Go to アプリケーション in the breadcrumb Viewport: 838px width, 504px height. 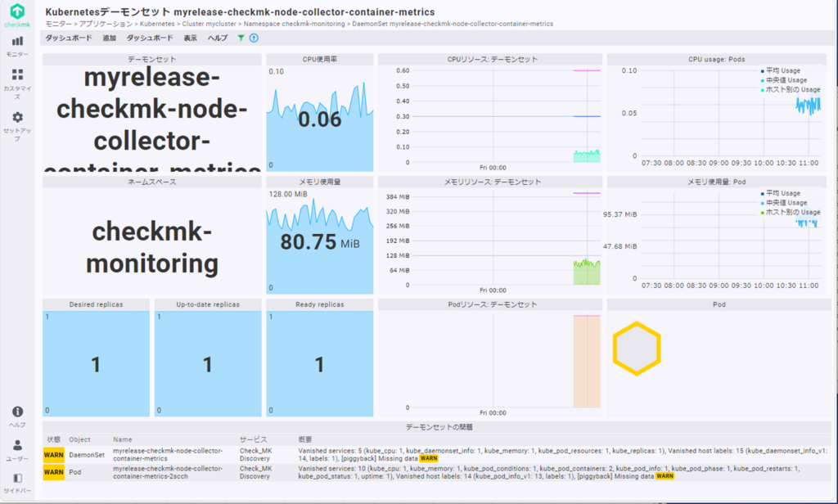(x=106, y=24)
